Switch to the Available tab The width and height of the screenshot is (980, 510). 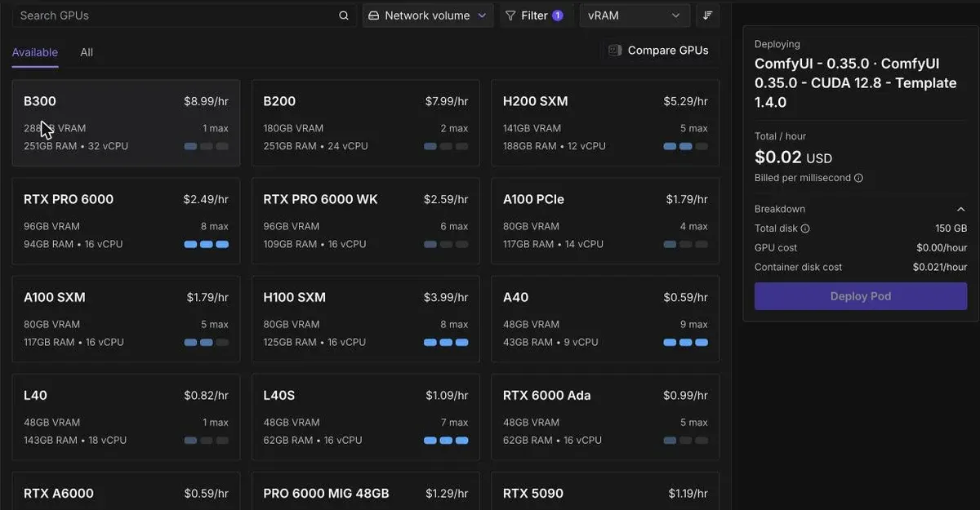coord(35,52)
